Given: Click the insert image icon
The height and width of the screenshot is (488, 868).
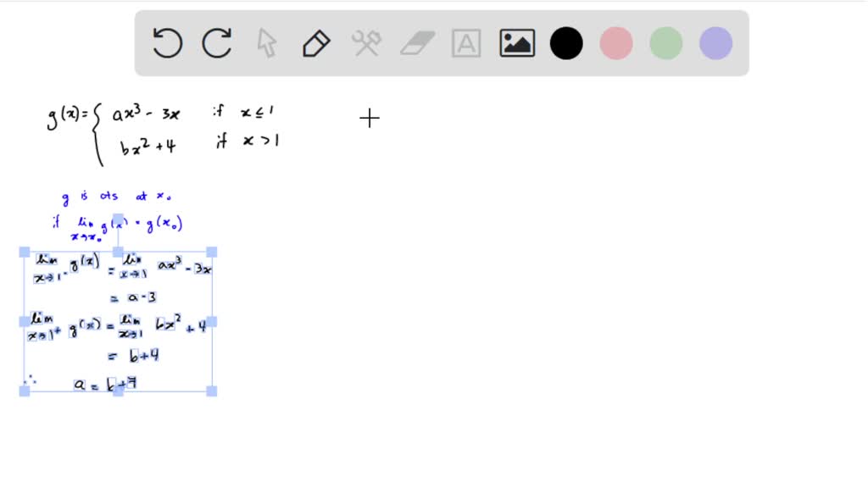Looking at the screenshot, I should click(516, 42).
